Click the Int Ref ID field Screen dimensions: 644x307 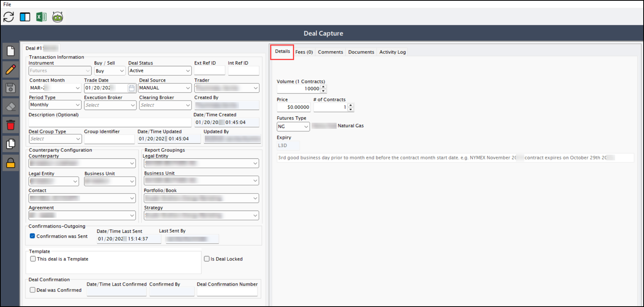click(244, 71)
